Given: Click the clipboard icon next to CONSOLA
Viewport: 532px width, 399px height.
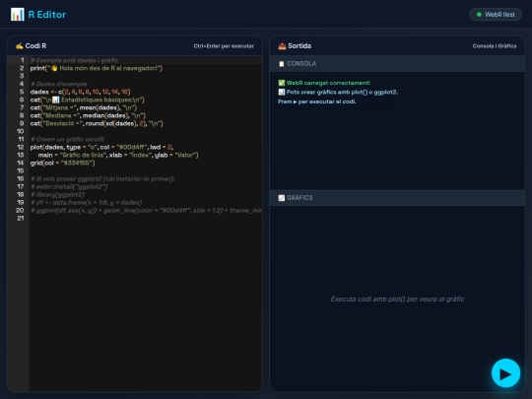Looking at the screenshot, I should (x=281, y=64).
